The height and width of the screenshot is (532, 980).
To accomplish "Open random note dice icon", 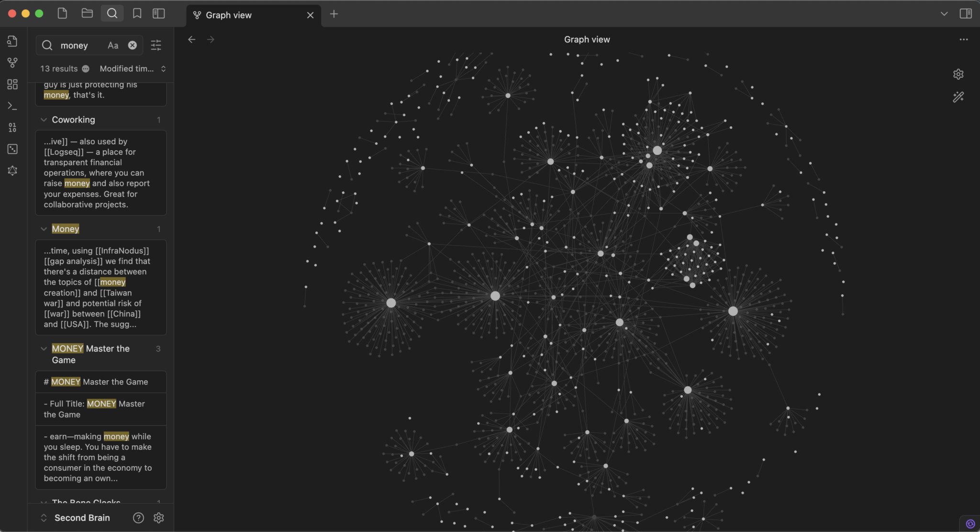I will 12,149.
